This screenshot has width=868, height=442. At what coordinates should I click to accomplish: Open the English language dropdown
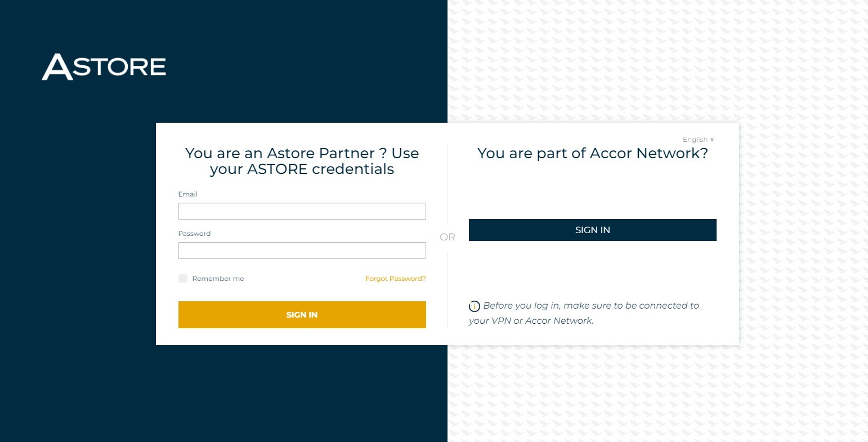pyautogui.click(x=698, y=140)
